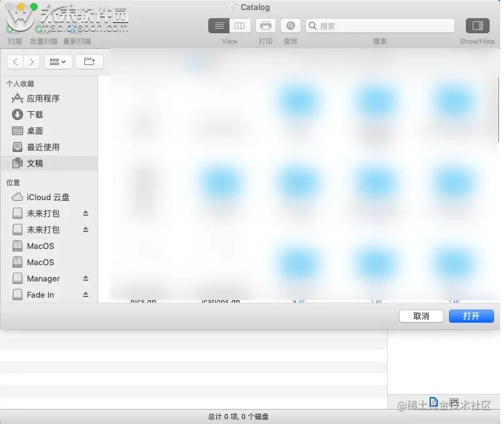
Task: Eject the Manager volume
Action: (x=86, y=278)
